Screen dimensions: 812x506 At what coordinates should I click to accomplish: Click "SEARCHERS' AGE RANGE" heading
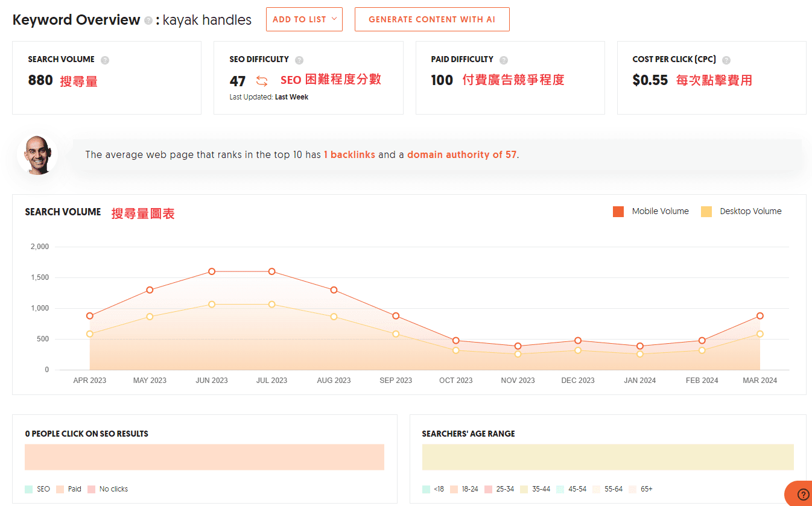click(469, 434)
